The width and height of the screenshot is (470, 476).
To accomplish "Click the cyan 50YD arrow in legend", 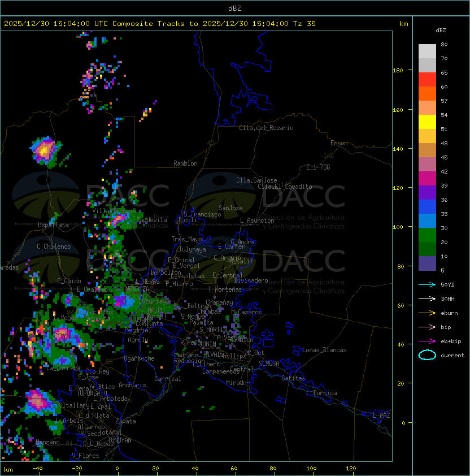I will click(x=427, y=284).
